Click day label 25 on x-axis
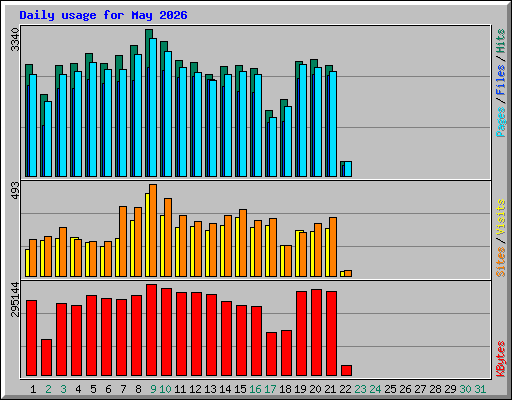The image size is (512, 400). pos(390,389)
